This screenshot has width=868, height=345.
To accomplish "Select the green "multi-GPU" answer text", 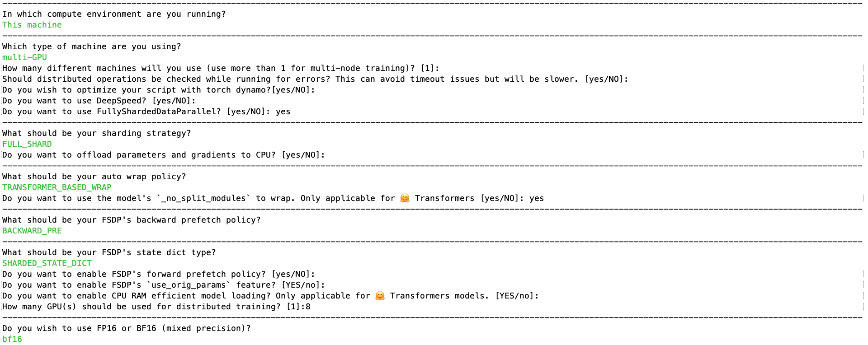I will pyautogui.click(x=24, y=57).
